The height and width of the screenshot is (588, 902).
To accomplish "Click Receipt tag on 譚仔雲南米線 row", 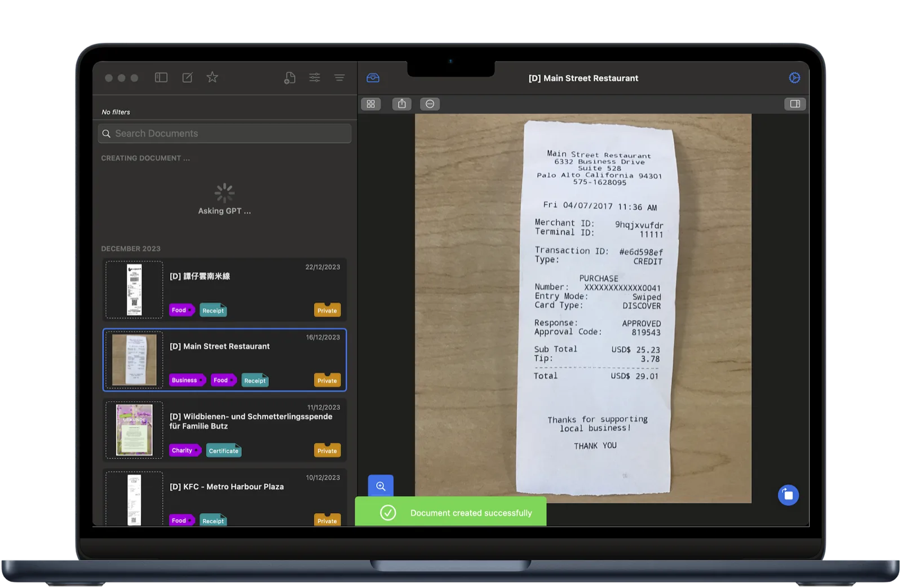I will tap(213, 311).
